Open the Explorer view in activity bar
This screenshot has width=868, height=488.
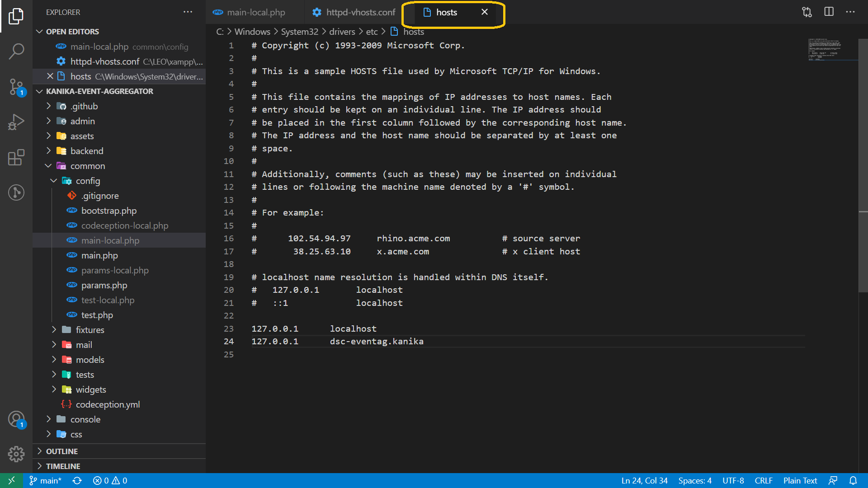click(x=16, y=16)
